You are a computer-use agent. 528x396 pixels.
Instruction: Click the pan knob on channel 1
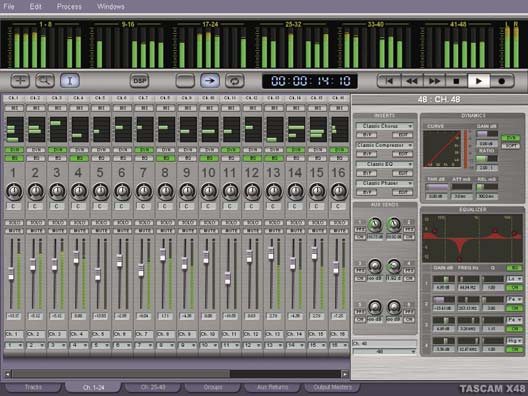pos(14,191)
